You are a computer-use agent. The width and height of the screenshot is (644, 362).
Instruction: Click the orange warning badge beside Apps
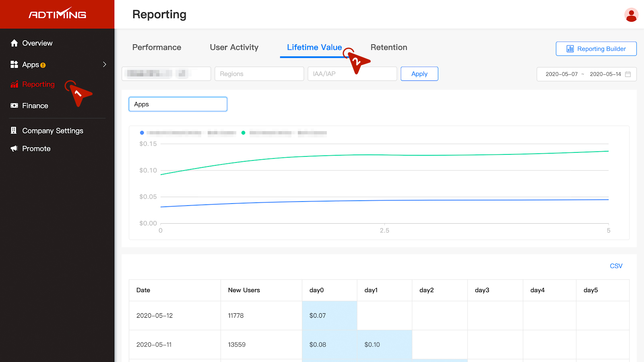43,65
